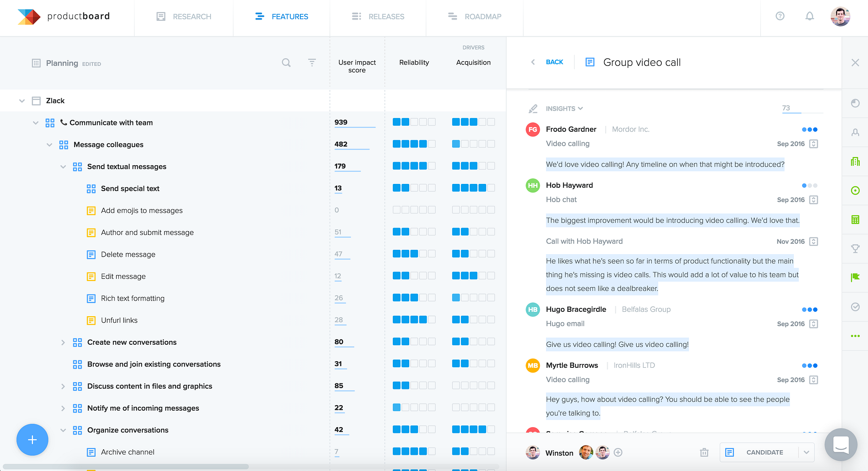Go to the Roadmap tab
868x471 pixels.
click(x=474, y=16)
